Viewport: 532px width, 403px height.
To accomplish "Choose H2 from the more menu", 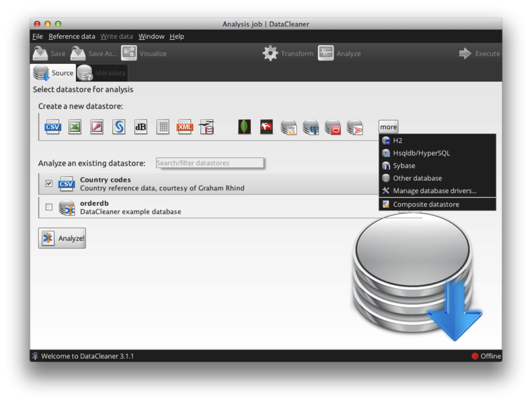I will (437, 141).
